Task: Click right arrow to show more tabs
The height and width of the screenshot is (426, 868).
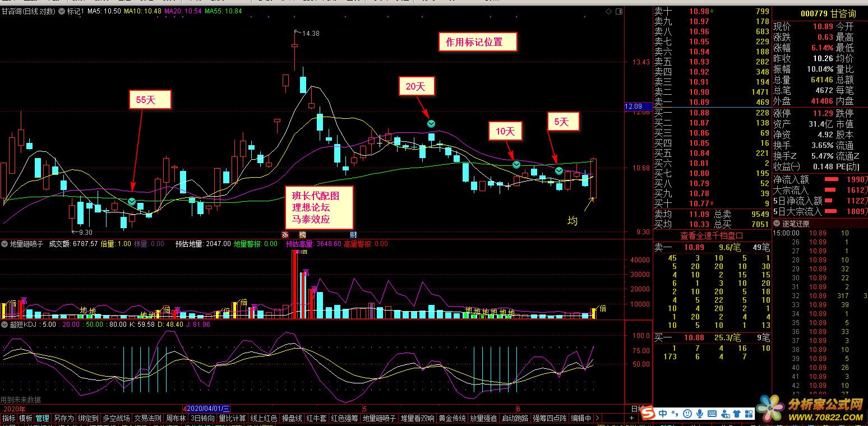Action: click(597, 418)
